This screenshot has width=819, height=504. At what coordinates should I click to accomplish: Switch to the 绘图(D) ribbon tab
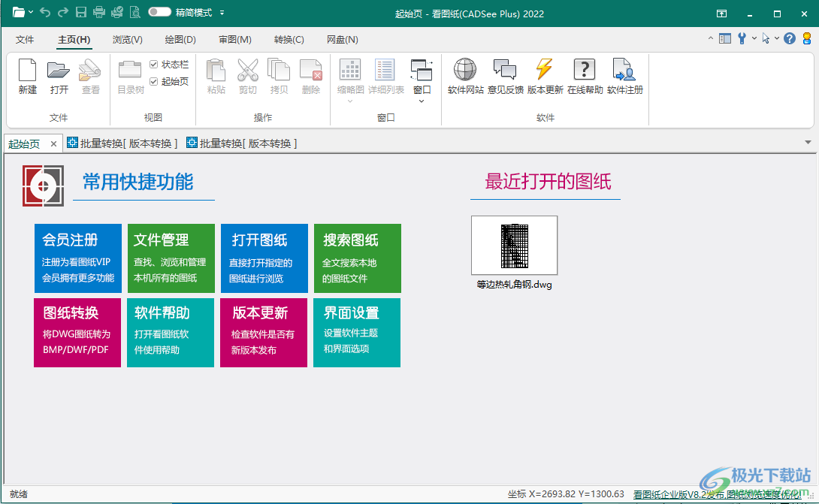tap(180, 40)
